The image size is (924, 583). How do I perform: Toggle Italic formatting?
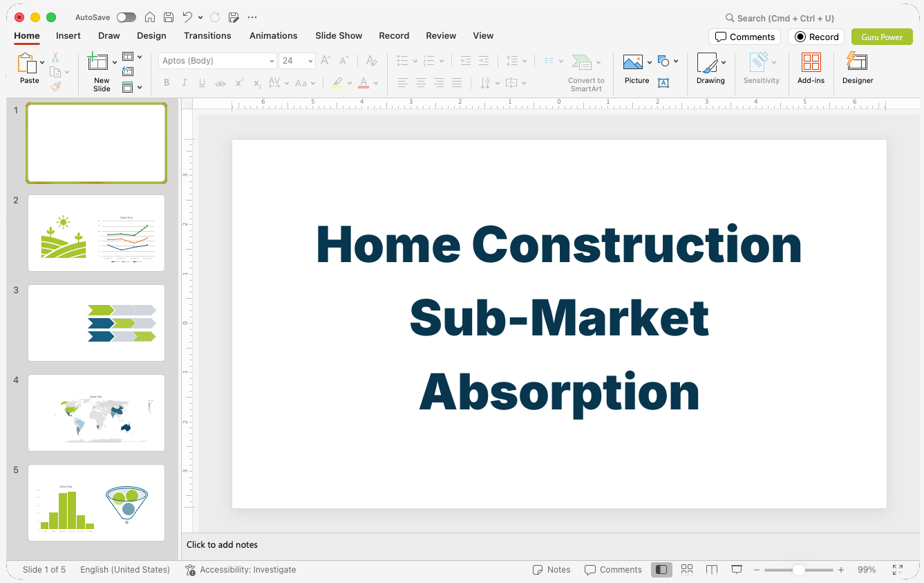click(x=185, y=83)
